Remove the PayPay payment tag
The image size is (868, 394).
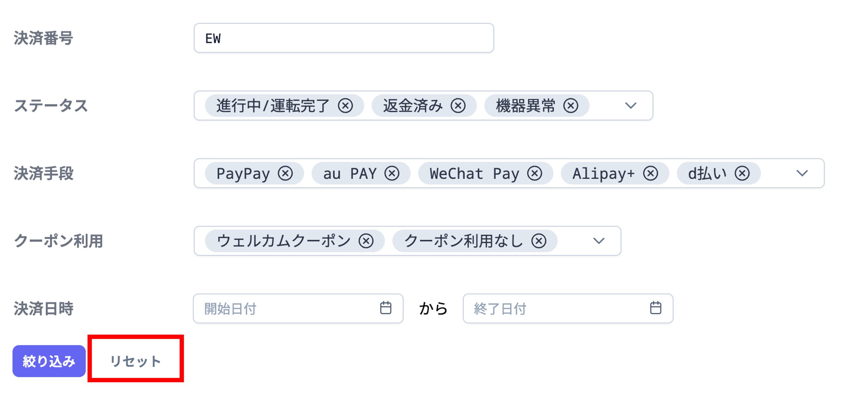click(x=286, y=174)
